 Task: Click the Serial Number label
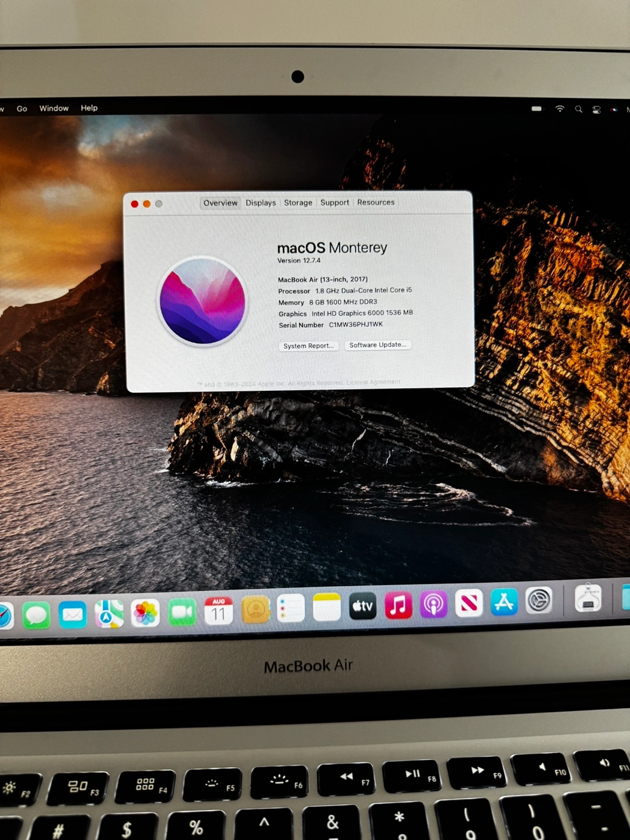coord(301,325)
